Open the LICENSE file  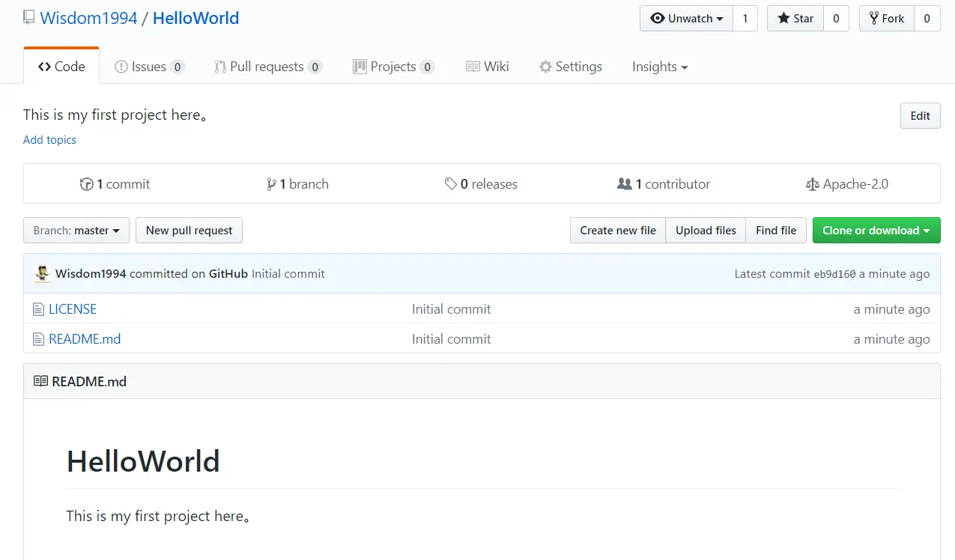[73, 309]
